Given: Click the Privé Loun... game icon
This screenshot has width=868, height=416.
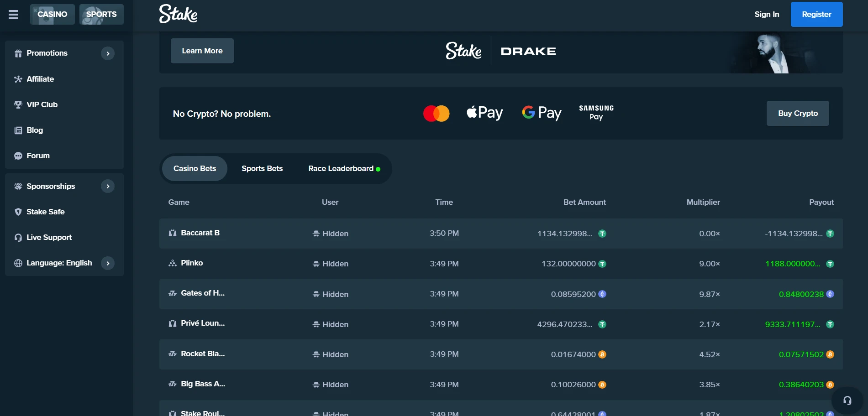Looking at the screenshot, I should (x=173, y=323).
